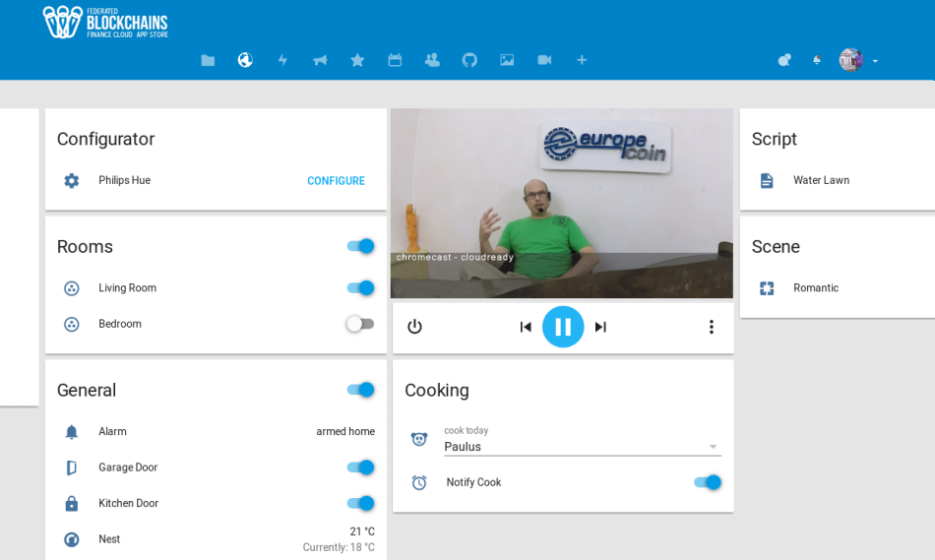Click the Philips Hue label
Screen dimensions: 935x560
(x=124, y=180)
